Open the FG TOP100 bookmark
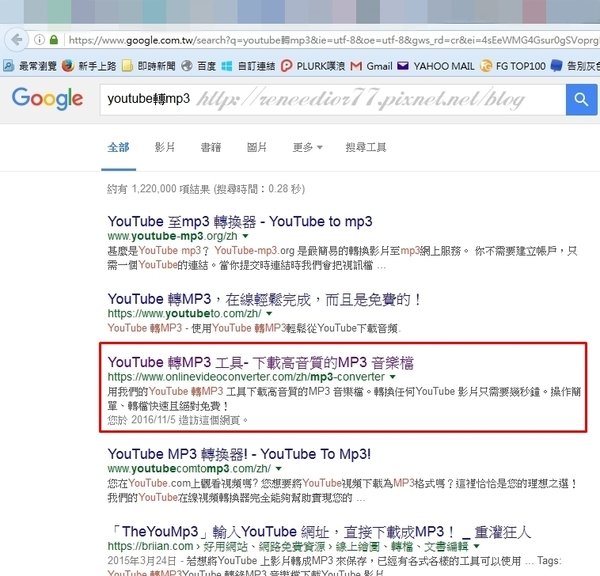 coord(513,66)
